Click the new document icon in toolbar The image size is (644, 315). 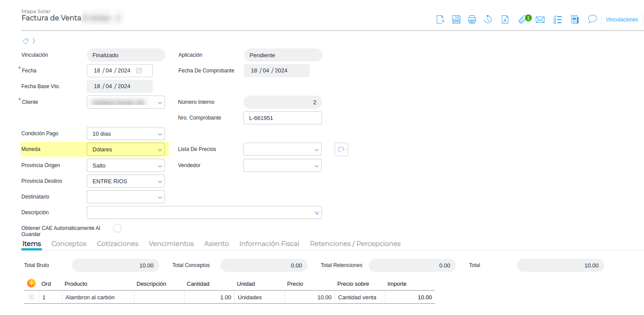click(x=441, y=20)
